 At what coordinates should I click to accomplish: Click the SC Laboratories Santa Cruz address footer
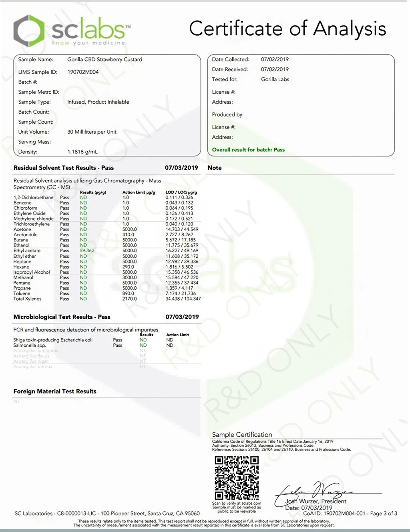107,513
